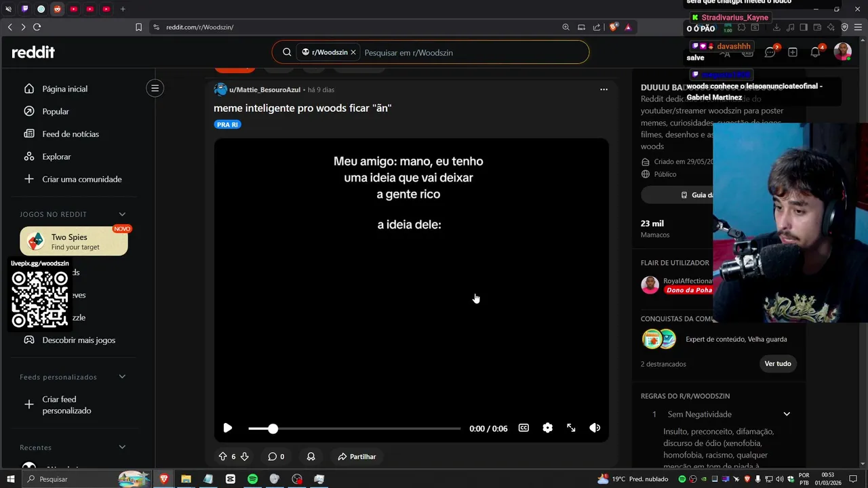This screenshot has width=868, height=488.
Task: Open the Reddit notifications bell
Action: tap(816, 52)
